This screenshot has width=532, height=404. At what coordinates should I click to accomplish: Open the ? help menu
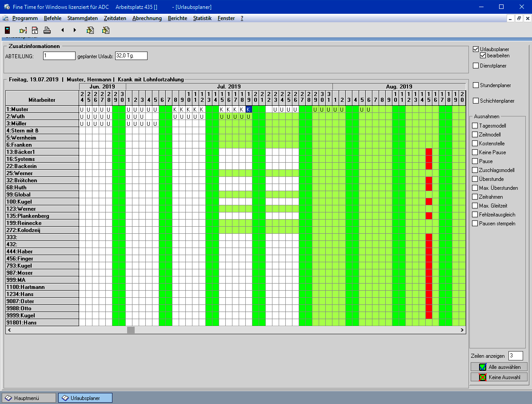coord(242,18)
